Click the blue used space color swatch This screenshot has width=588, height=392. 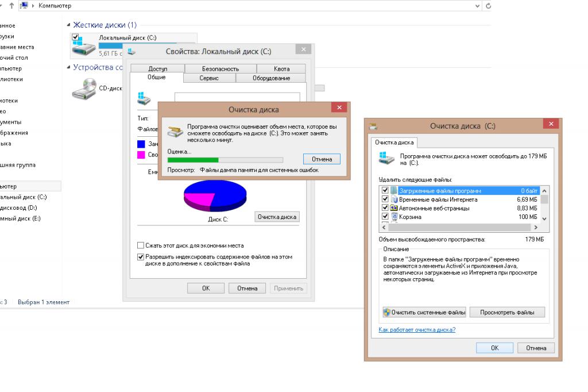(141, 144)
